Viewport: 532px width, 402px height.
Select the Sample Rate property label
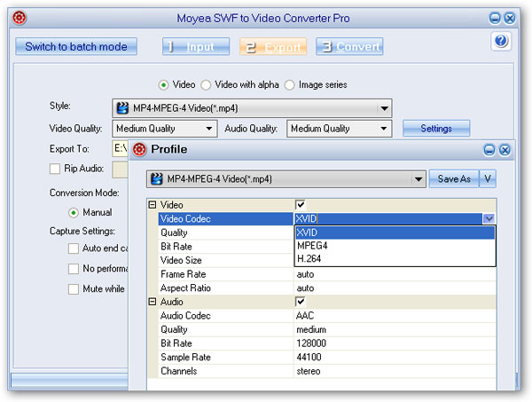click(x=185, y=357)
